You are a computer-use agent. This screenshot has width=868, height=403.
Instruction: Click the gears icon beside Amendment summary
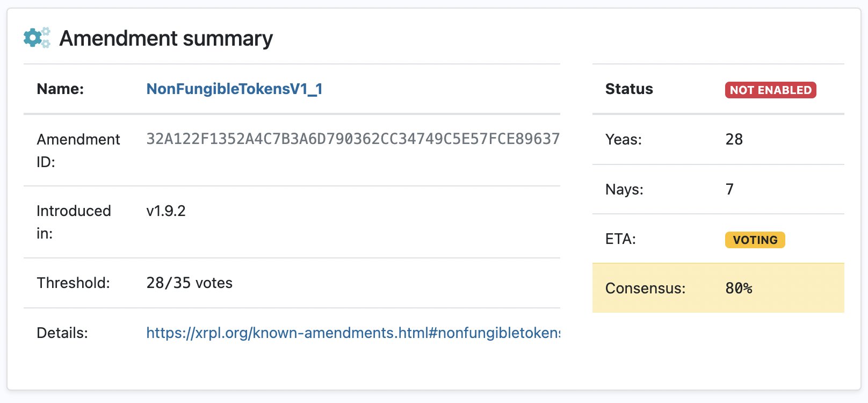pos(37,38)
